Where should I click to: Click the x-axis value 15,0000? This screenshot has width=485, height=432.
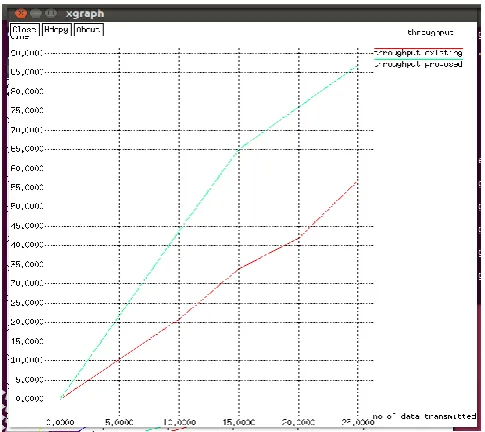[x=239, y=422]
